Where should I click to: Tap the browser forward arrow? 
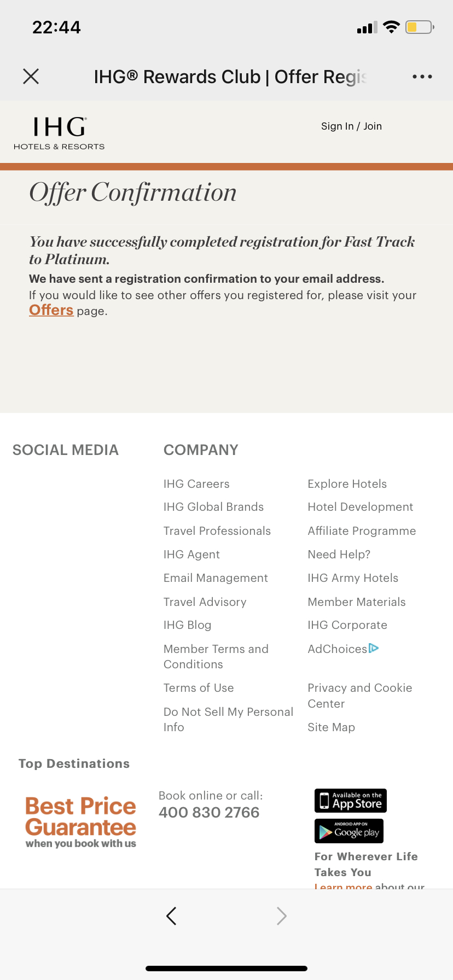(282, 915)
